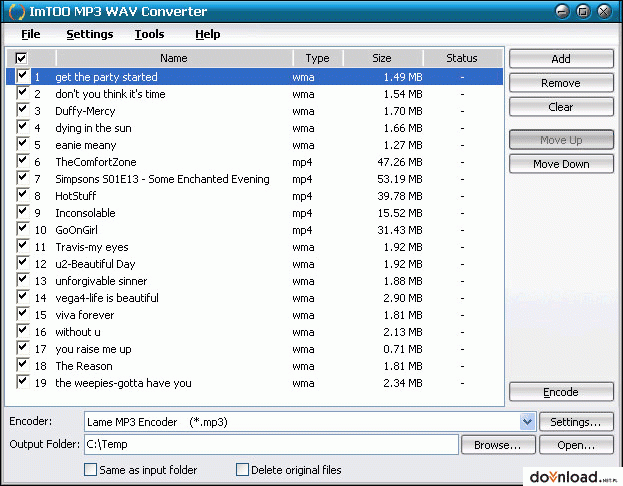This screenshot has width=623, height=486.
Task: Click the '2.90 MB' size cell
Action: pos(403,298)
